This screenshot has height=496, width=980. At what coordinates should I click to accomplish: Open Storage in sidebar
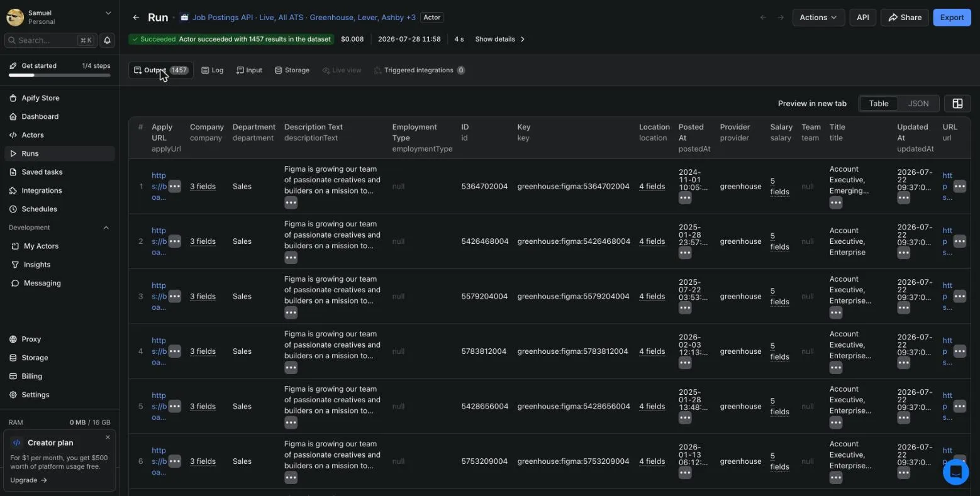point(35,358)
